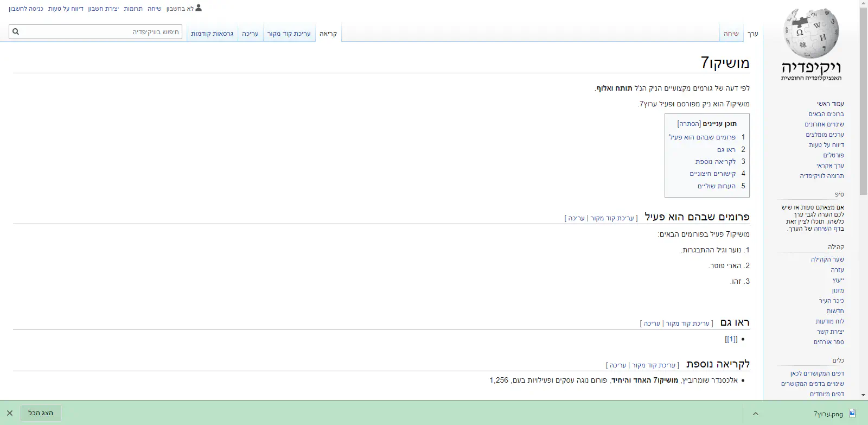Close the downloads bar with X
The width and height of the screenshot is (868, 425).
(10, 413)
